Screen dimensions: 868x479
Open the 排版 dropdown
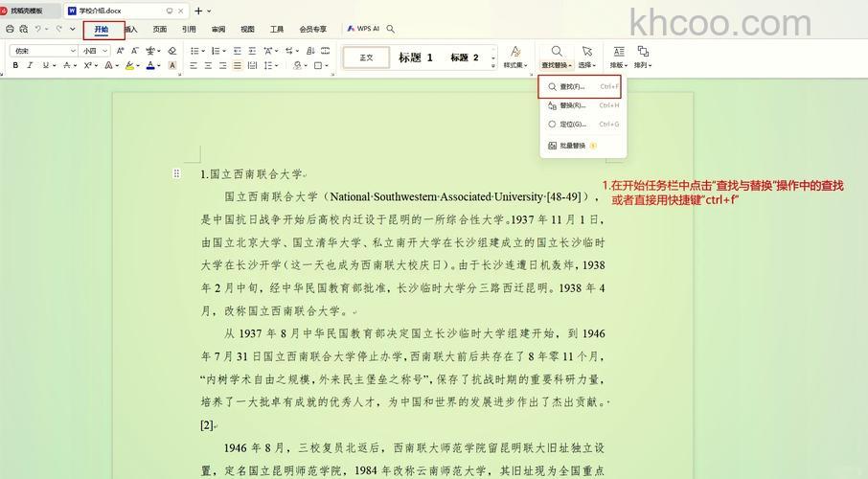(618, 57)
